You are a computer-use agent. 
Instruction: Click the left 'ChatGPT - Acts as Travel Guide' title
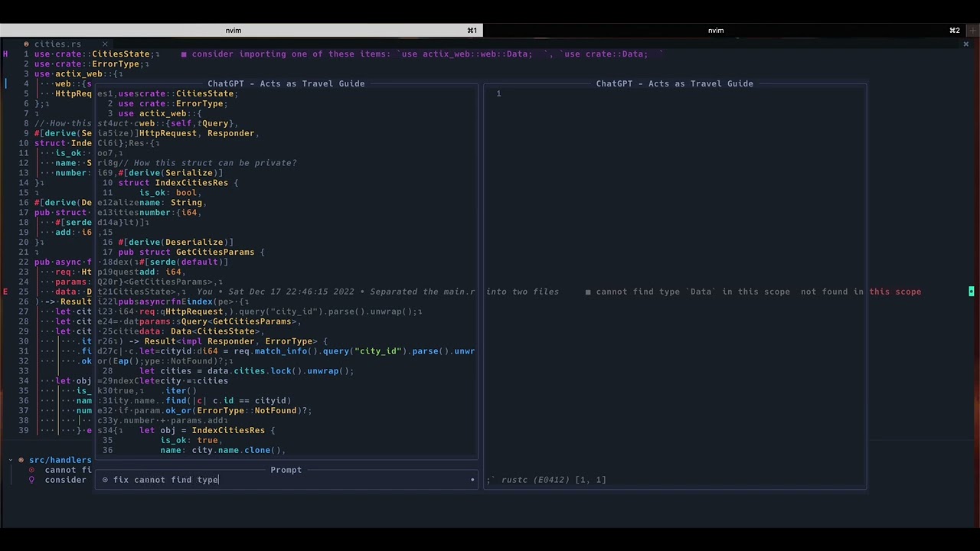click(286, 83)
